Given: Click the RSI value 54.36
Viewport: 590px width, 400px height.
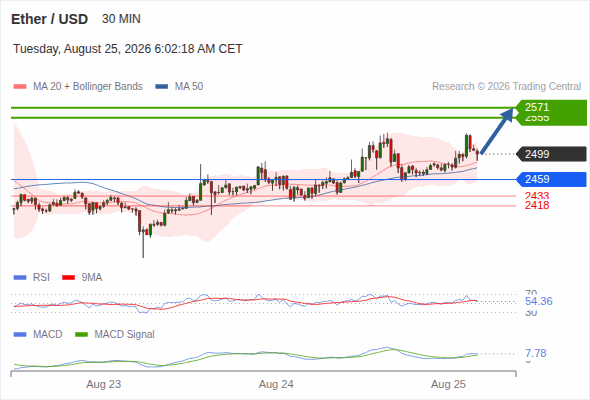Looking at the screenshot, I should tap(538, 301).
